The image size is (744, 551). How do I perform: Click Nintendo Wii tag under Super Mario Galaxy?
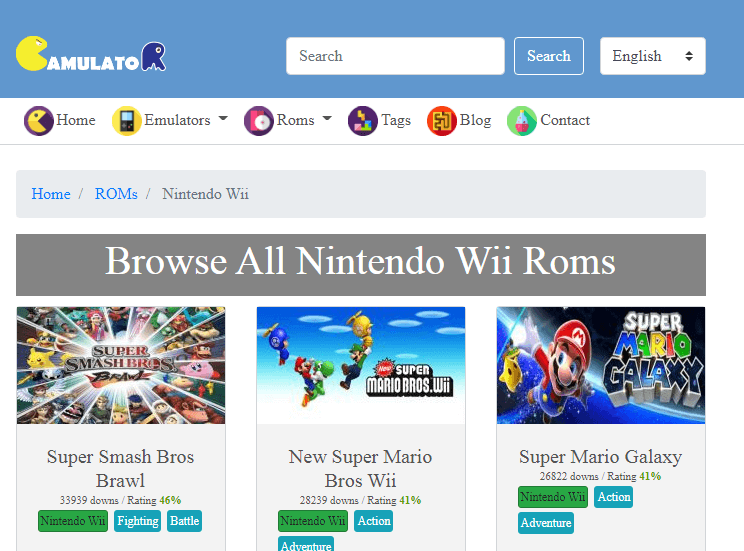click(553, 497)
